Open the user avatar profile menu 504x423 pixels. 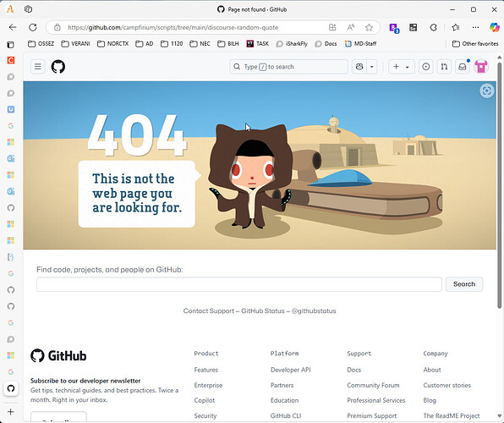pyautogui.click(x=481, y=67)
